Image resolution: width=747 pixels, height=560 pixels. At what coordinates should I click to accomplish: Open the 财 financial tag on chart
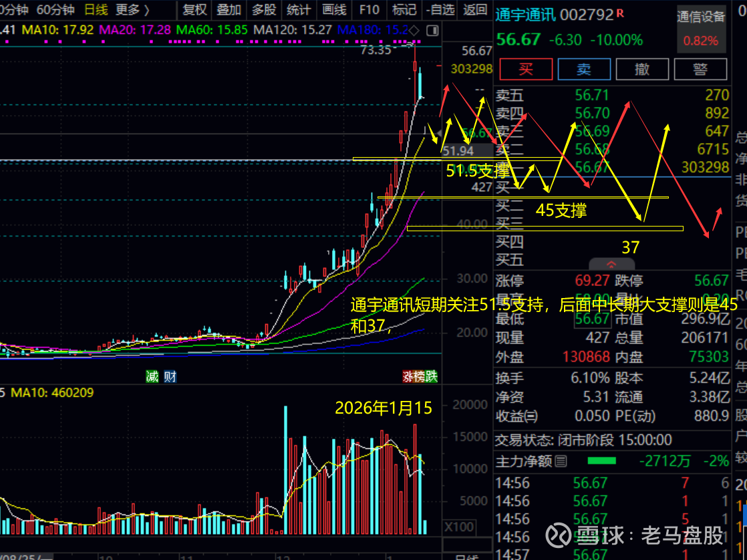point(170,376)
